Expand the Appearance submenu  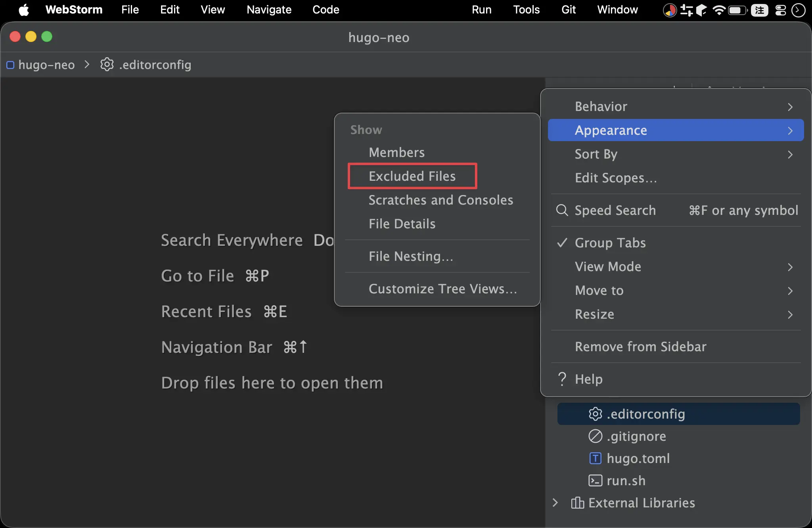(676, 130)
